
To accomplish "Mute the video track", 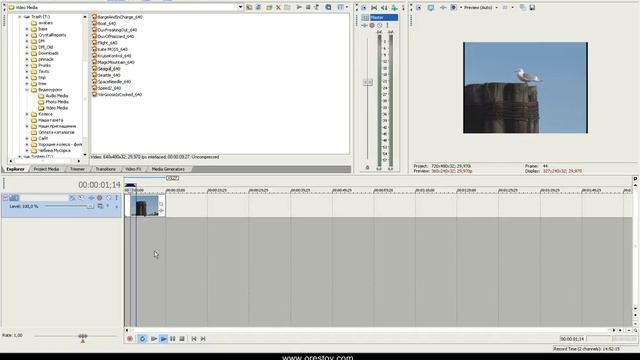I will [x=109, y=198].
